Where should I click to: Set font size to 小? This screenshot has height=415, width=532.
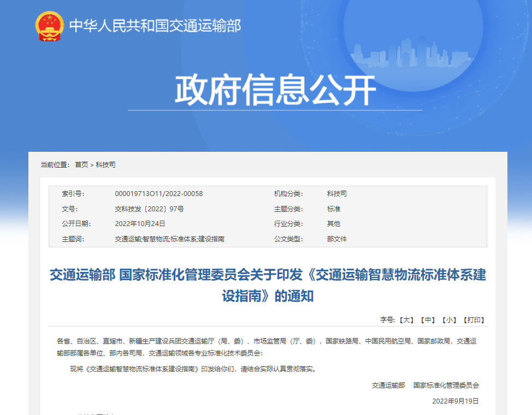[449, 320]
